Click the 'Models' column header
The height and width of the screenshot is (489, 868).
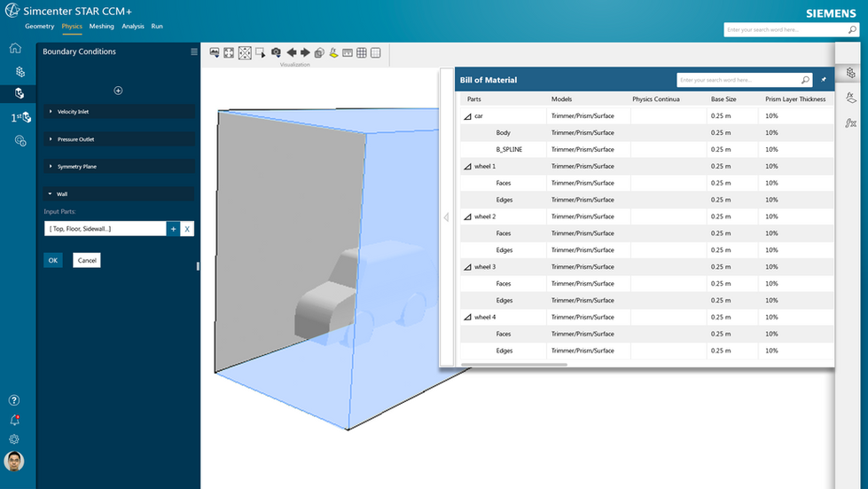coord(561,99)
